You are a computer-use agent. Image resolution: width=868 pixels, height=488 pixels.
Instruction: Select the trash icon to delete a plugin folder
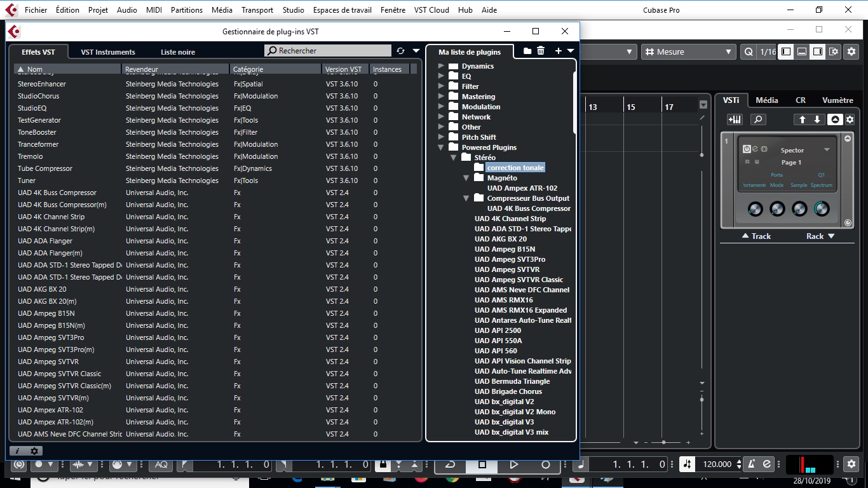click(x=541, y=51)
